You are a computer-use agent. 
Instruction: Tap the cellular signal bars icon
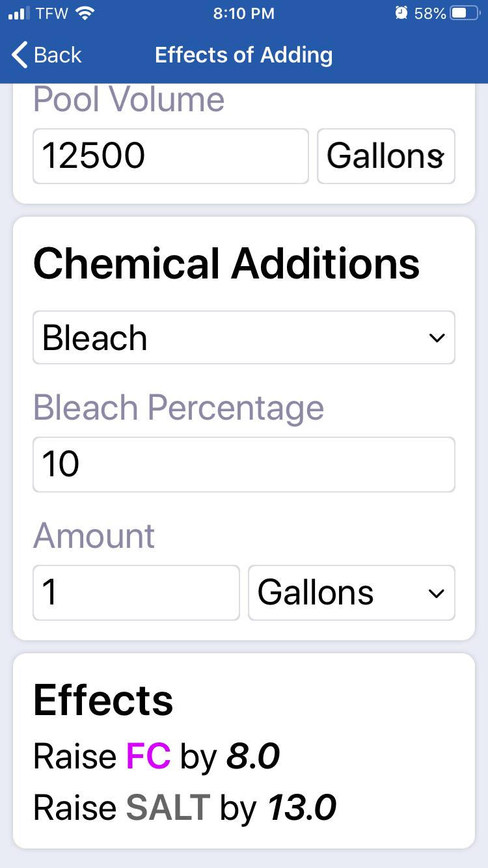20,13
